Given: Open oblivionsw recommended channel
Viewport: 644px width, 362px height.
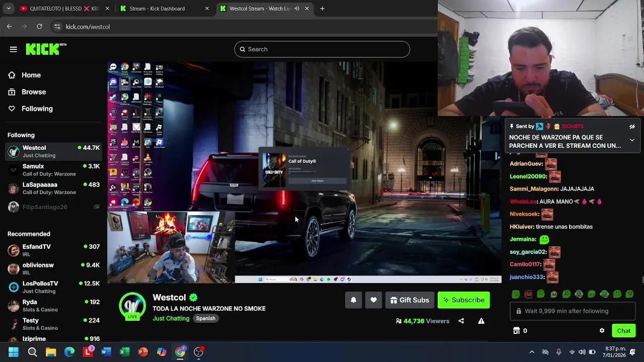Looking at the screenshot, I should coord(53,268).
